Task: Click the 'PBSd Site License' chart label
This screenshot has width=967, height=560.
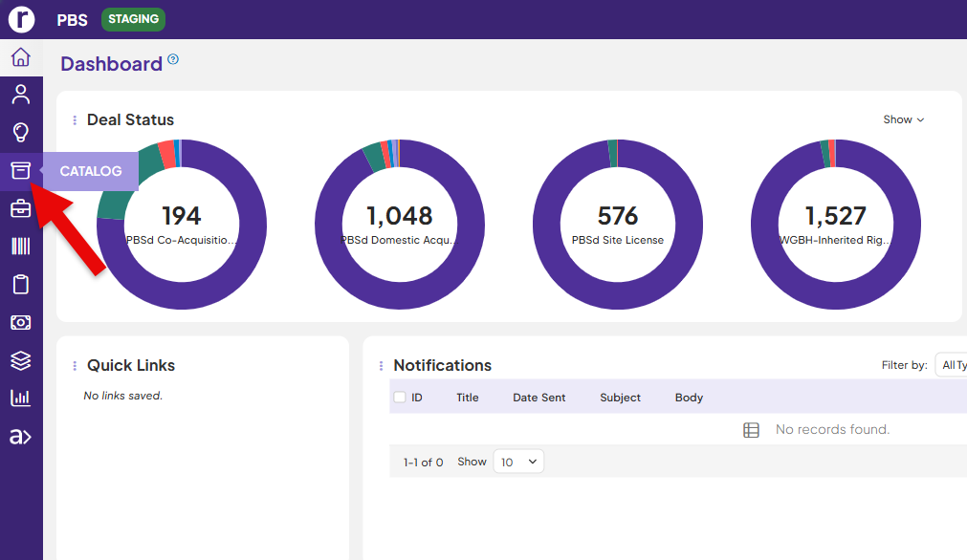Action: [x=617, y=240]
